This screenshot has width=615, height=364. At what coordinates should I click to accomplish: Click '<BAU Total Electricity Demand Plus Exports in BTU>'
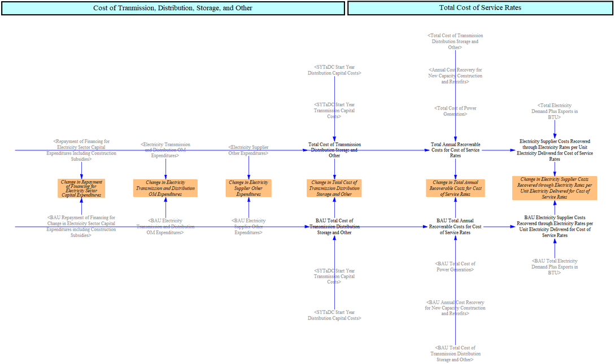click(555, 267)
